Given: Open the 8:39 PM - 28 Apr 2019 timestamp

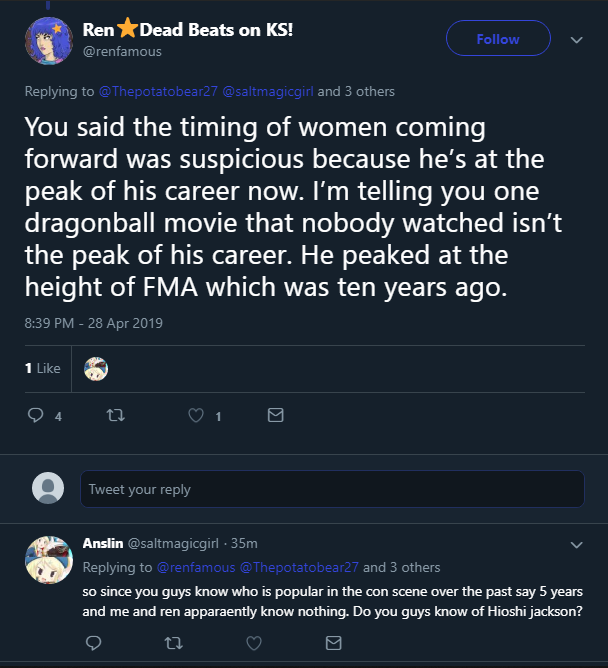Looking at the screenshot, I should click(94, 323).
